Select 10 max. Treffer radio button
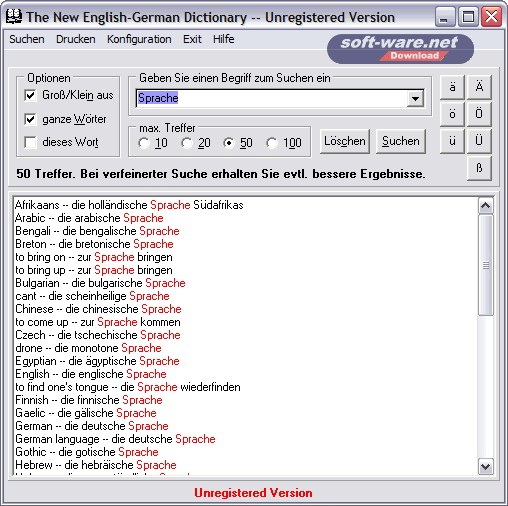Viewport: 508px width, 506px height. (144, 143)
